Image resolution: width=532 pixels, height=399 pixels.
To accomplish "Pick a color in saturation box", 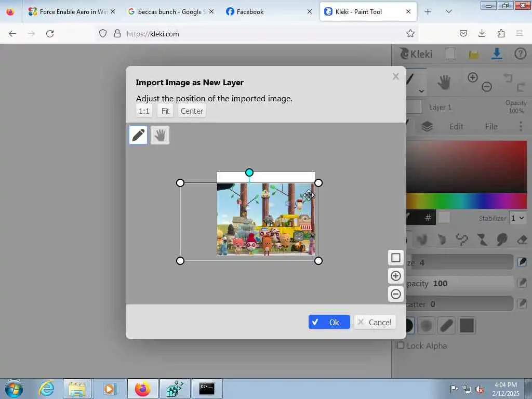I will coord(467,167).
